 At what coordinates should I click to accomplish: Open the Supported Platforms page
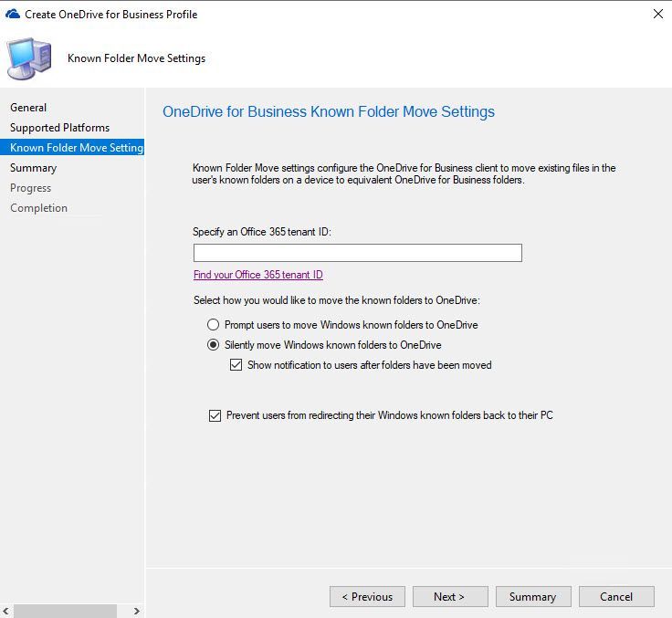coord(59,128)
